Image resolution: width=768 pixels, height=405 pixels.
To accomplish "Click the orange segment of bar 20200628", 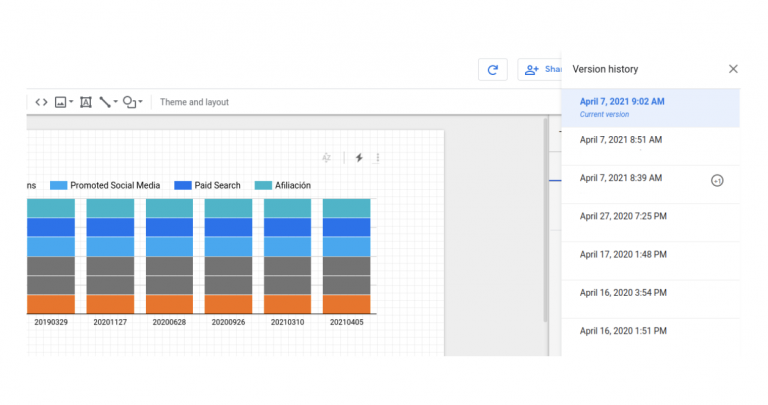I will point(169,304).
